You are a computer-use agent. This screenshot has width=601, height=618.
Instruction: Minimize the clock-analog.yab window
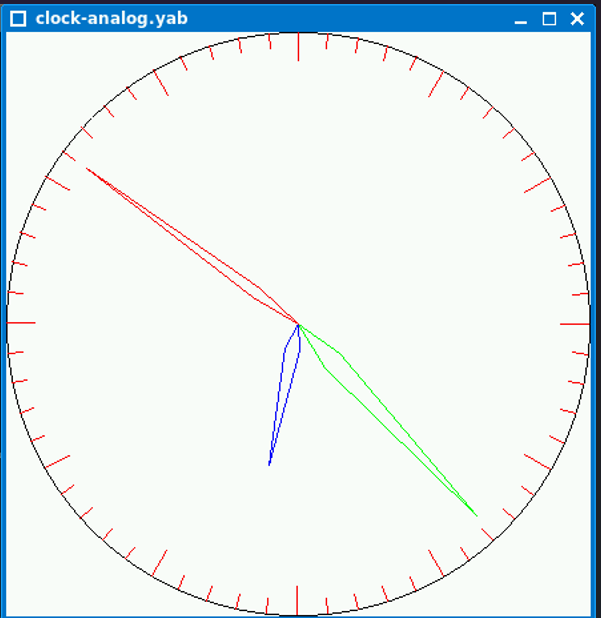520,19
